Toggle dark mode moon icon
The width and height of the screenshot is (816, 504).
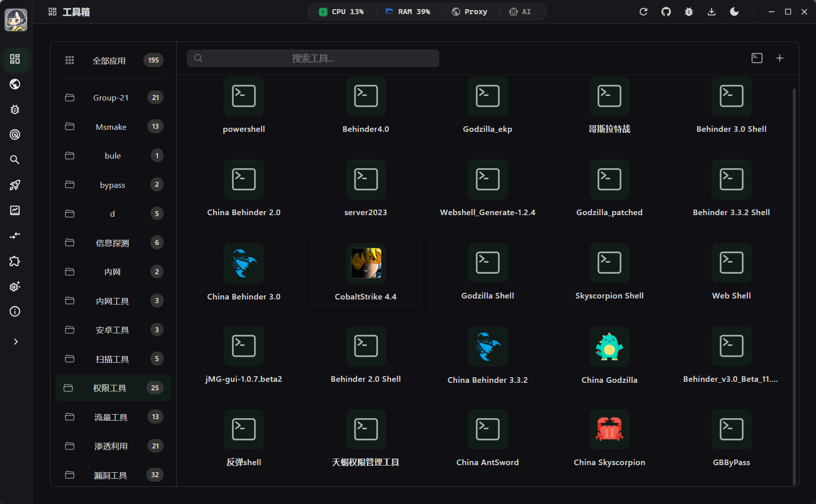pyautogui.click(x=734, y=12)
